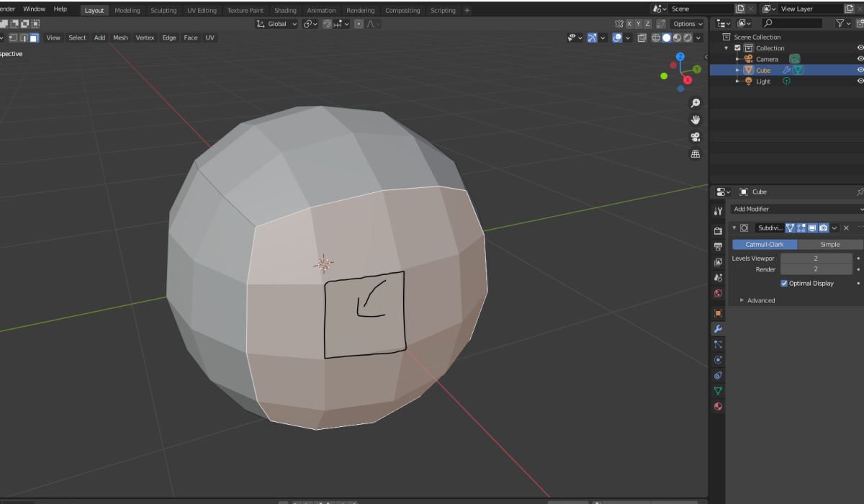This screenshot has width=864, height=504.
Task: Click the Move view hand icon
Action: tap(695, 120)
